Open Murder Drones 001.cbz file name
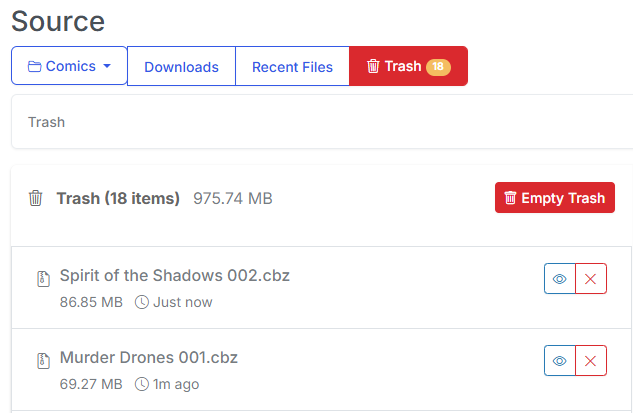This screenshot has height=413, width=633. click(149, 357)
